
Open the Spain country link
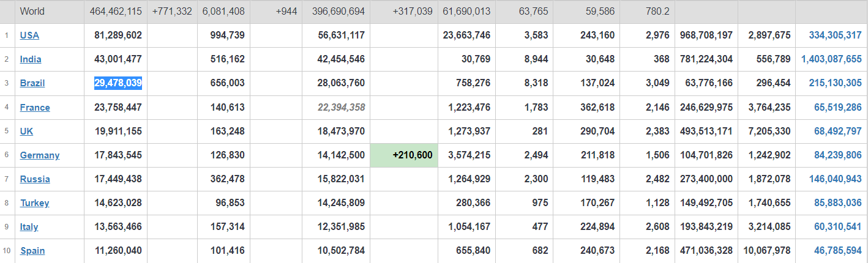[x=32, y=251]
